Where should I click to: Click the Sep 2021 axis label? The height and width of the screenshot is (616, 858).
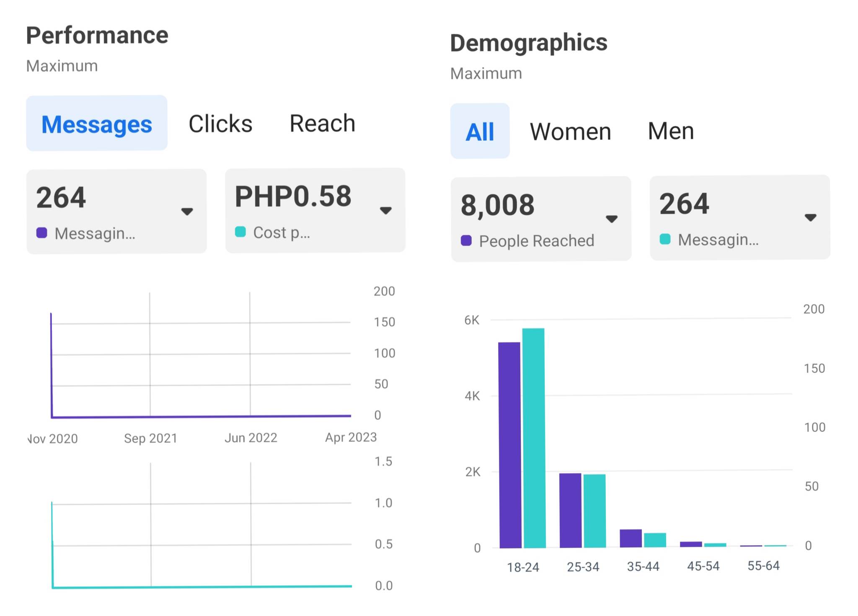[150, 438]
